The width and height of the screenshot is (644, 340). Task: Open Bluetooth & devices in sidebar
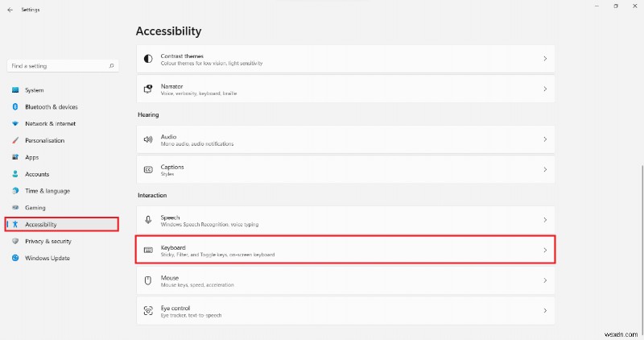coord(51,107)
